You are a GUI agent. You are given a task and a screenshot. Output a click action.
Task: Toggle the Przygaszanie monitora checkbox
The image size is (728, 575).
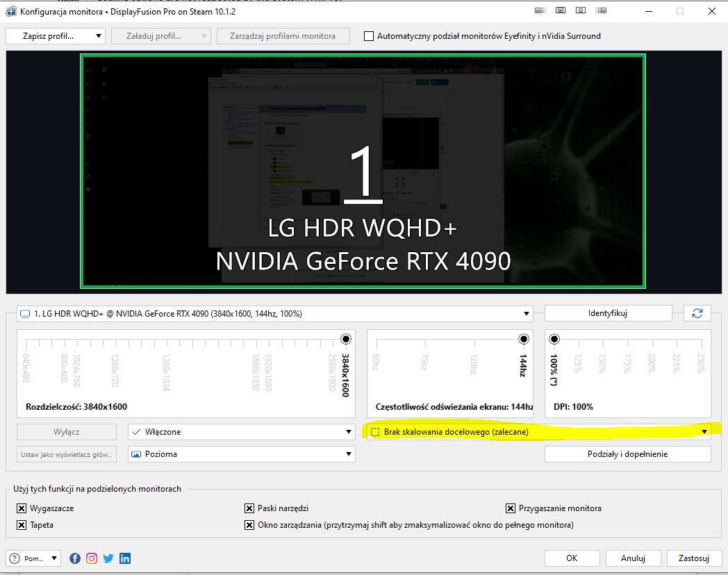[511, 508]
